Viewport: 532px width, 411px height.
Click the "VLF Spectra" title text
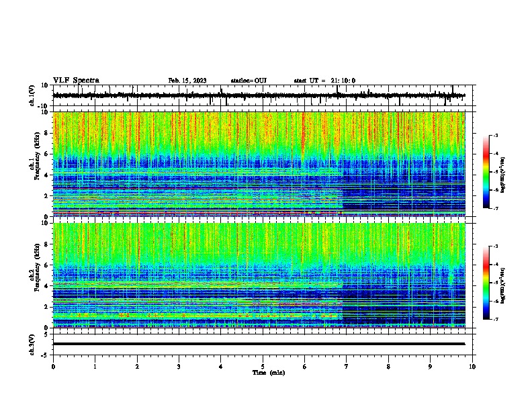pyautogui.click(x=76, y=81)
